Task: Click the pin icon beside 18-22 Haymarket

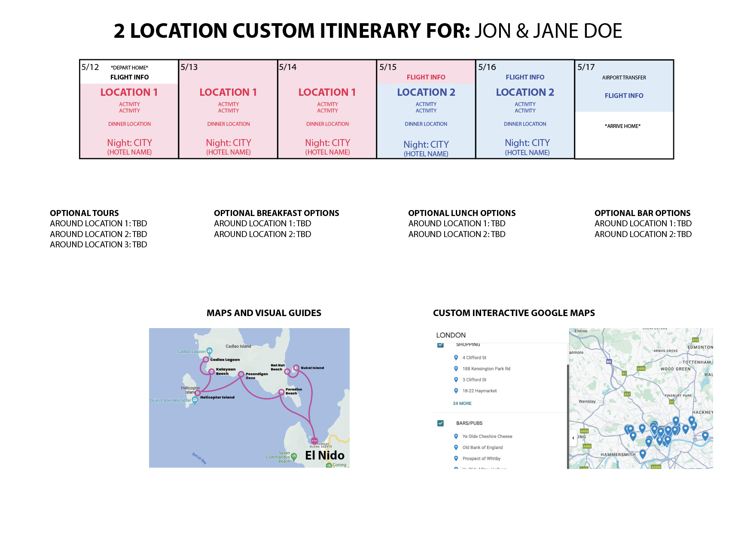Action: (456, 391)
